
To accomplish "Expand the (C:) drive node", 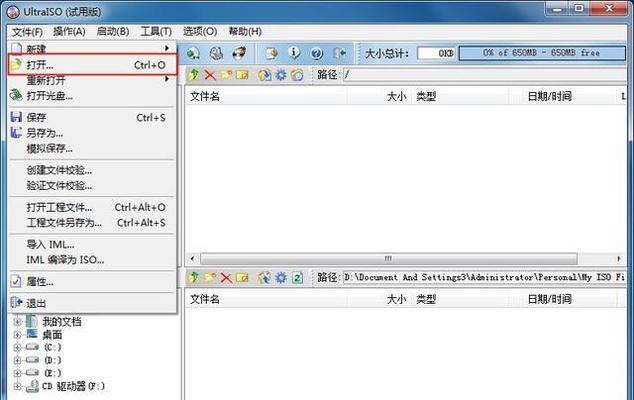I will [17, 347].
